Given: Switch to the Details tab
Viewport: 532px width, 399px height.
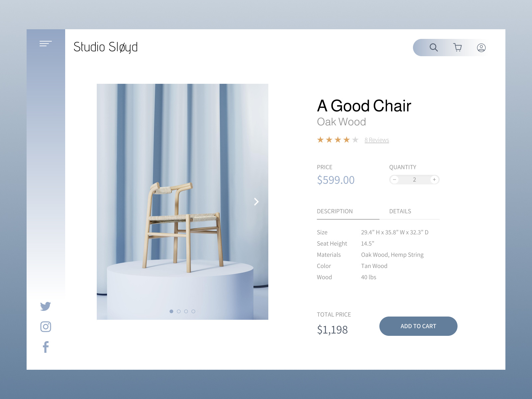Looking at the screenshot, I should (400, 211).
